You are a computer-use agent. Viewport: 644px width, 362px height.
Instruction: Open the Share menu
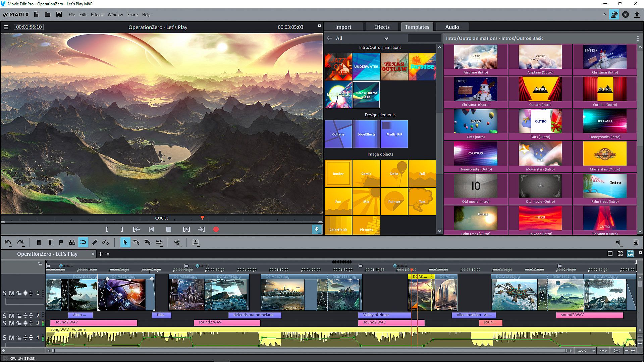(x=132, y=14)
